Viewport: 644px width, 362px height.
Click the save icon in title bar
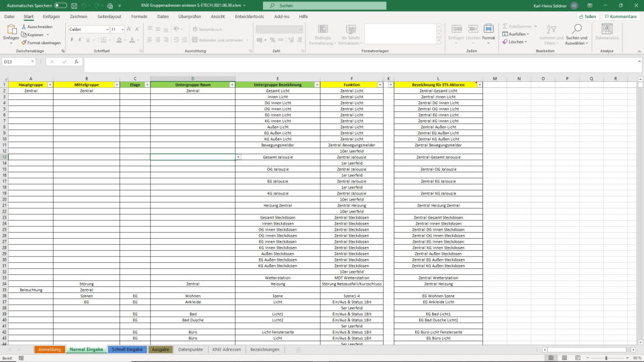click(x=74, y=5)
